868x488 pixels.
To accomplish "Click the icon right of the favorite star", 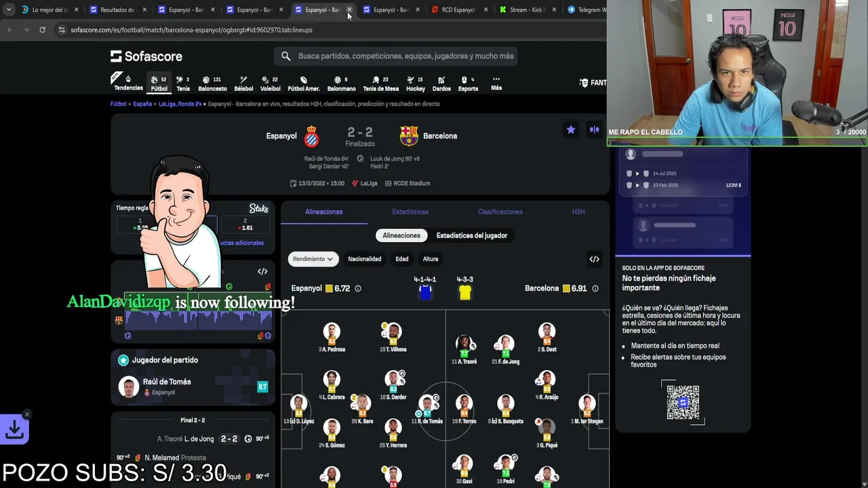I will tap(595, 129).
